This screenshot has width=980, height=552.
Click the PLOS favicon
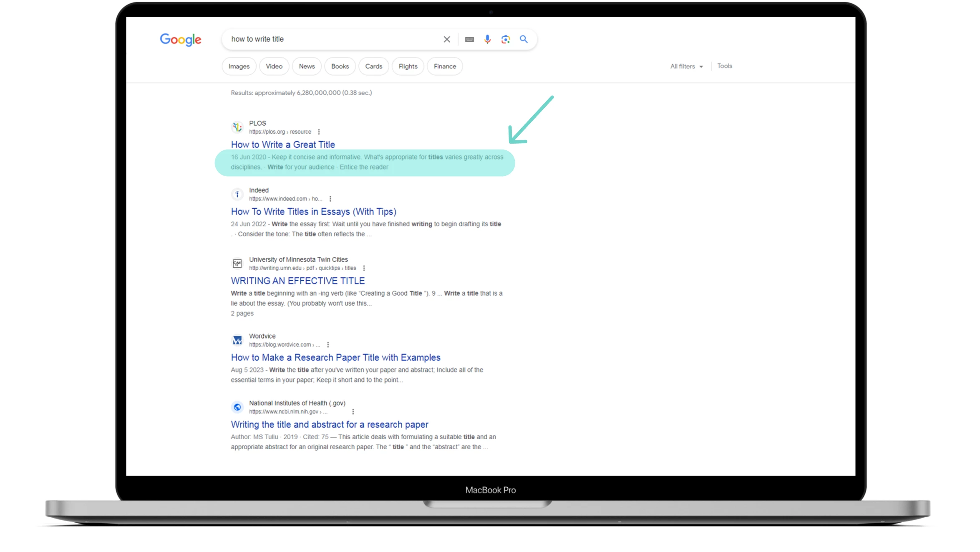pos(237,127)
